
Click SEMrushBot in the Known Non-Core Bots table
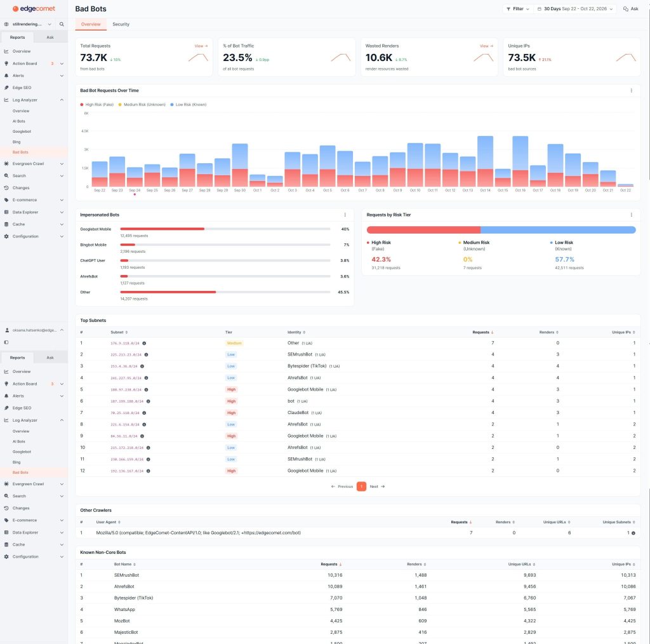pyautogui.click(x=126, y=575)
